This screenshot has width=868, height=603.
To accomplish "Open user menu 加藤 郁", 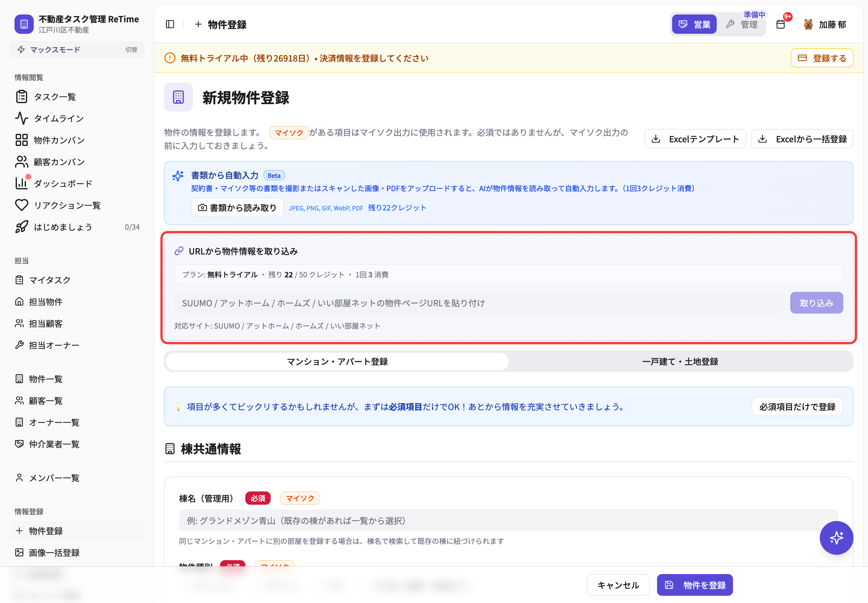I will click(x=825, y=24).
